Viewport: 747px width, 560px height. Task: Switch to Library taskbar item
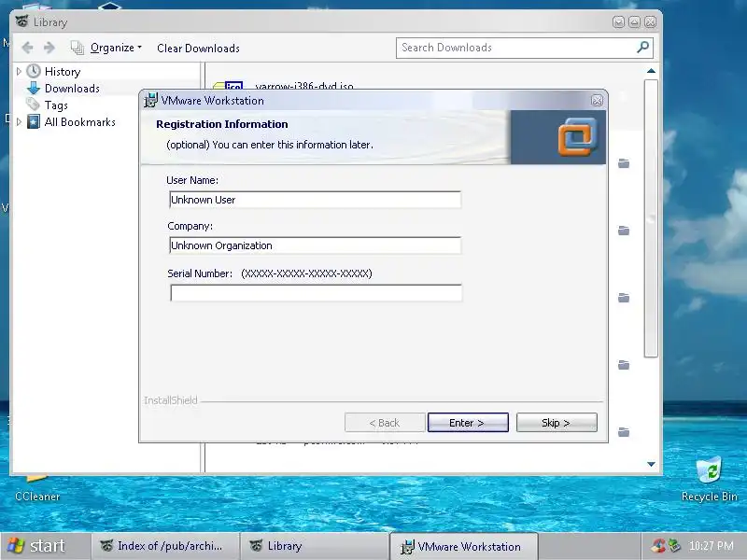click(x=315, y=546)
